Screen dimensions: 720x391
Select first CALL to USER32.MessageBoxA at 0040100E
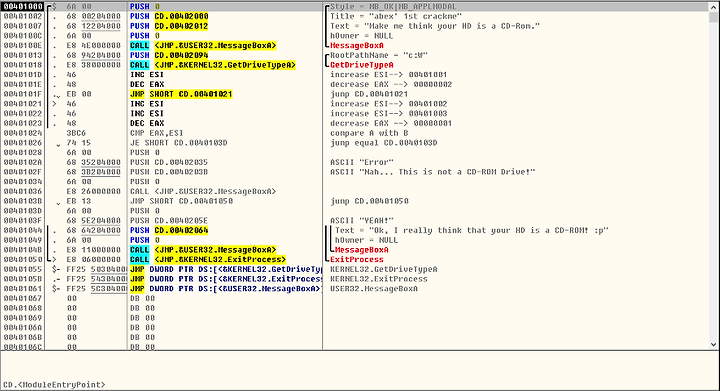(x=203, y=45)
